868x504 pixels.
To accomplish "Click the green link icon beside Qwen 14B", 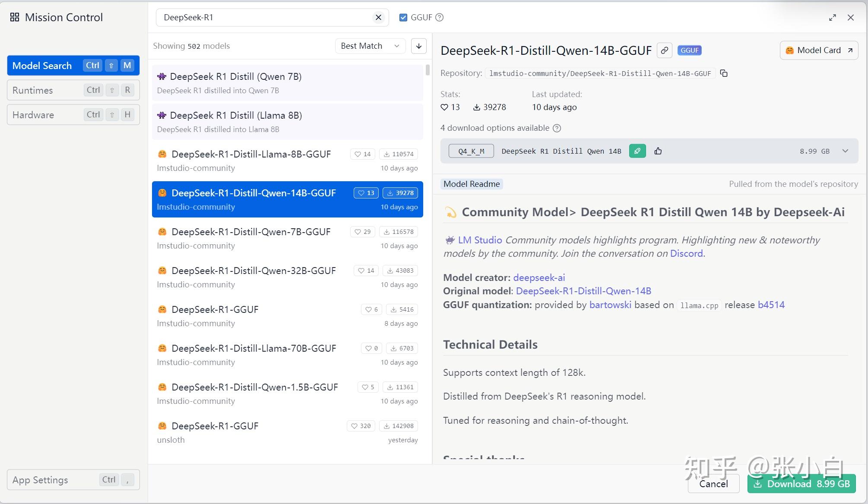I will 637,151.
